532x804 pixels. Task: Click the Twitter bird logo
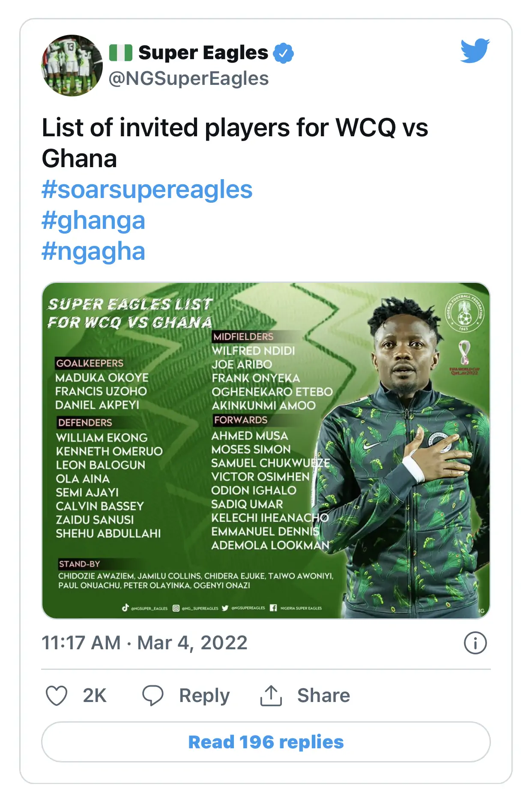pos(475,51)
